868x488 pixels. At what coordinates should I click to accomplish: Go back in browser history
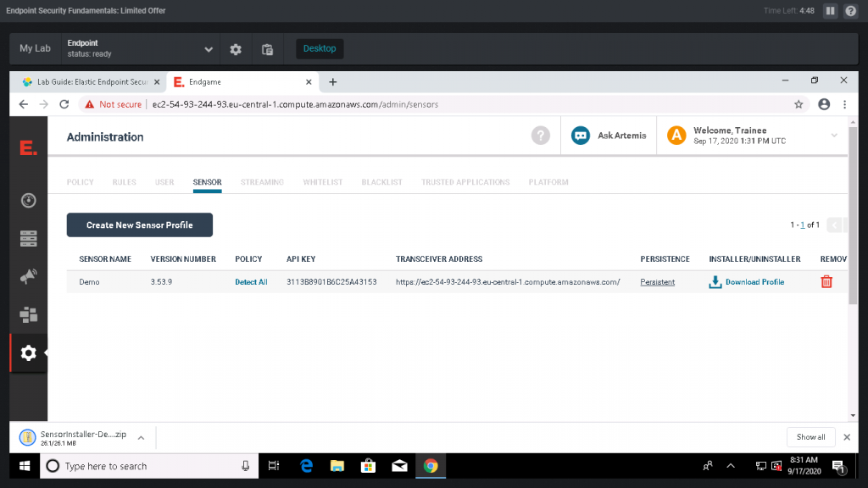tap(23, 104)
